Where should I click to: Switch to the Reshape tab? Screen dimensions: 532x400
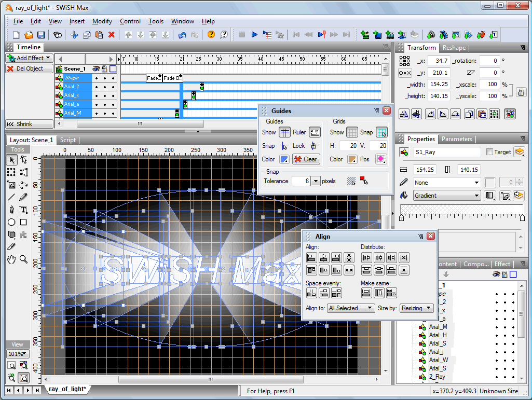tap(454, 48)
